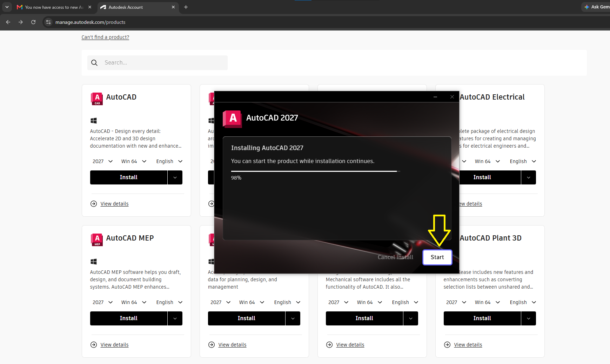Open View details on data management card
The width and height of the screenshot is (610, 364).
[232, 345]
